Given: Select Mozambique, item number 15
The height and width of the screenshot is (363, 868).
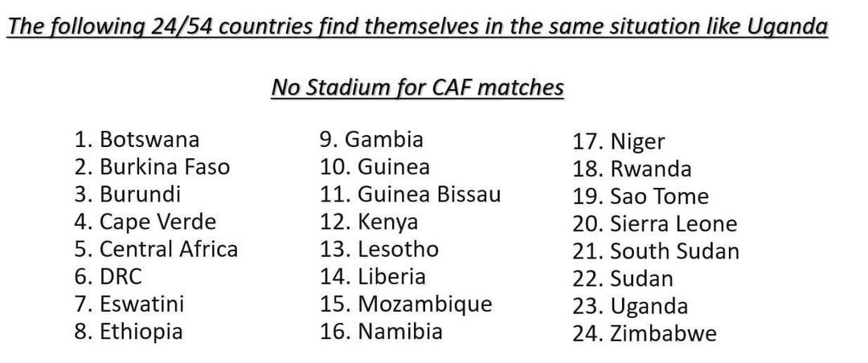Looking at the screenshot, I should point(406,304).
